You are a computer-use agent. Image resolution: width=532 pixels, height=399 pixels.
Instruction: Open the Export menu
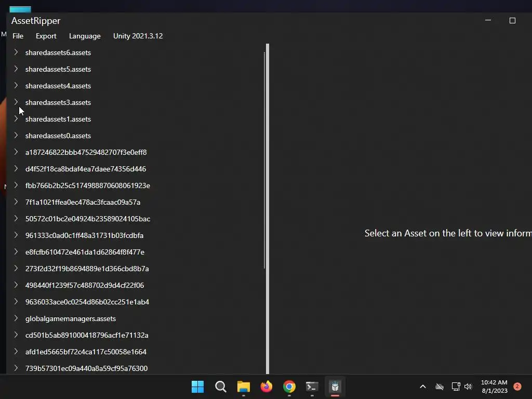[46, 36]
